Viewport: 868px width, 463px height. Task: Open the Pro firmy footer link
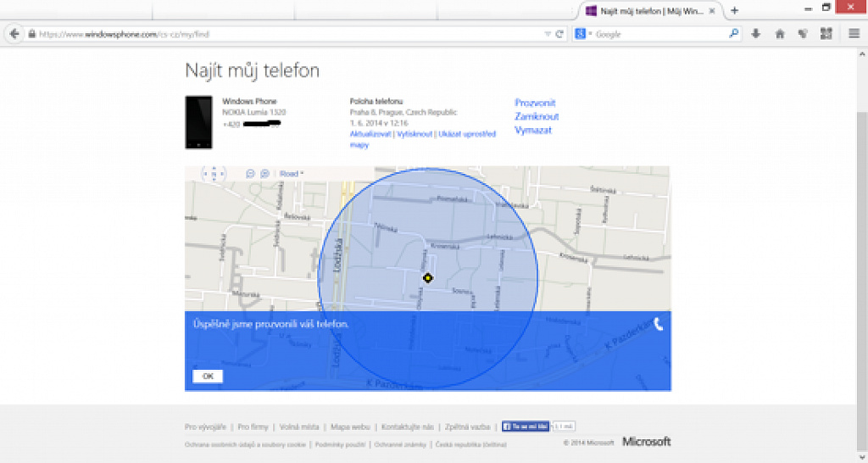tap(253, 427)
